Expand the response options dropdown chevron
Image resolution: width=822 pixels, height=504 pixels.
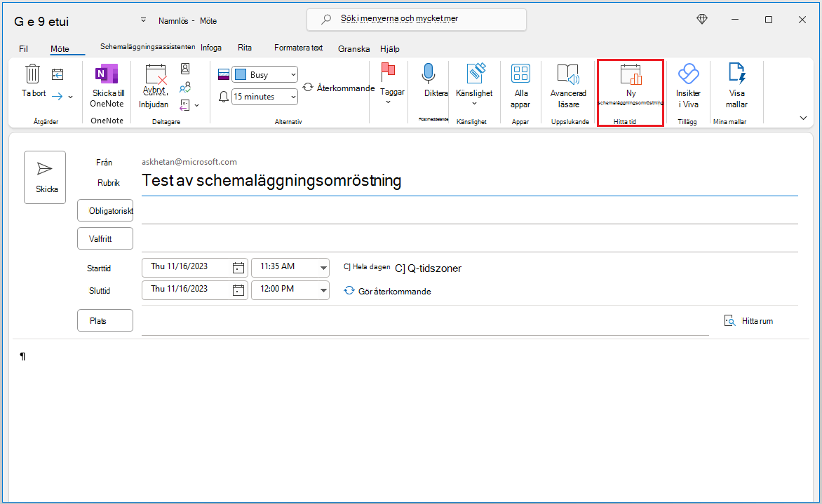(196, 105)
